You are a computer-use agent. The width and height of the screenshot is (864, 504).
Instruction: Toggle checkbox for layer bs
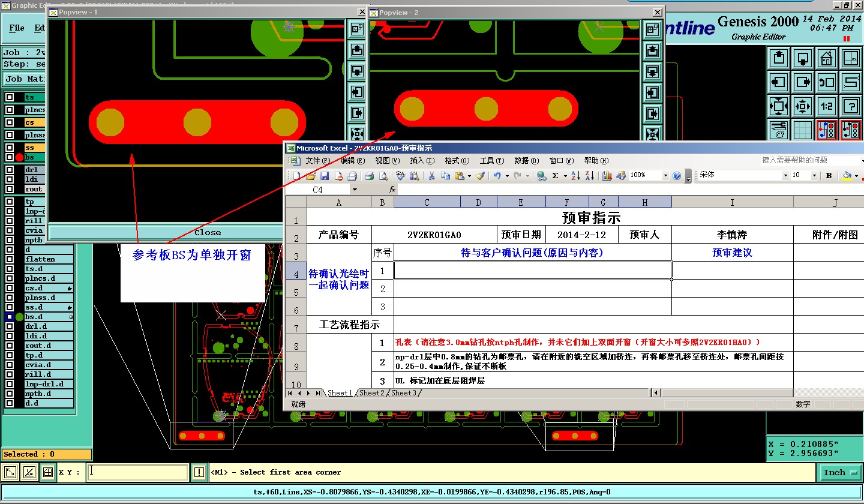tap(10, 157)
